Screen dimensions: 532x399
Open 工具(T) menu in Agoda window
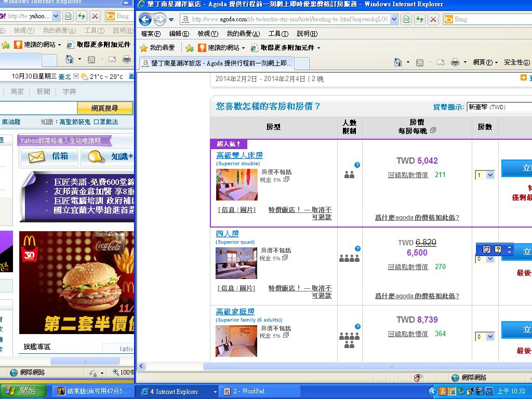(x=278, y=34)
